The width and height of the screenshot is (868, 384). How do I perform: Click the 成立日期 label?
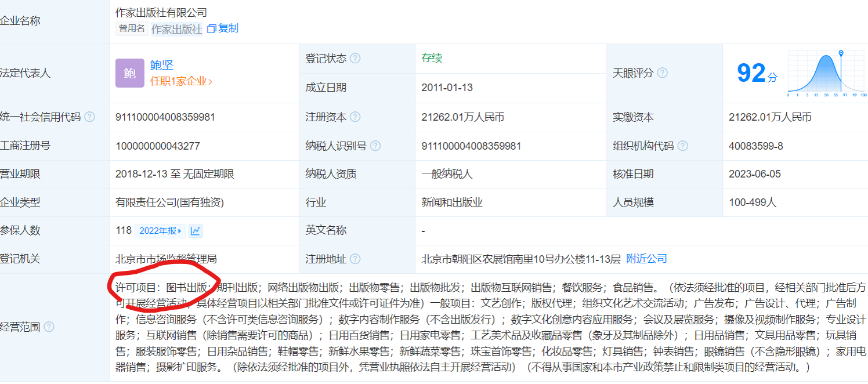tap(326, 88)
